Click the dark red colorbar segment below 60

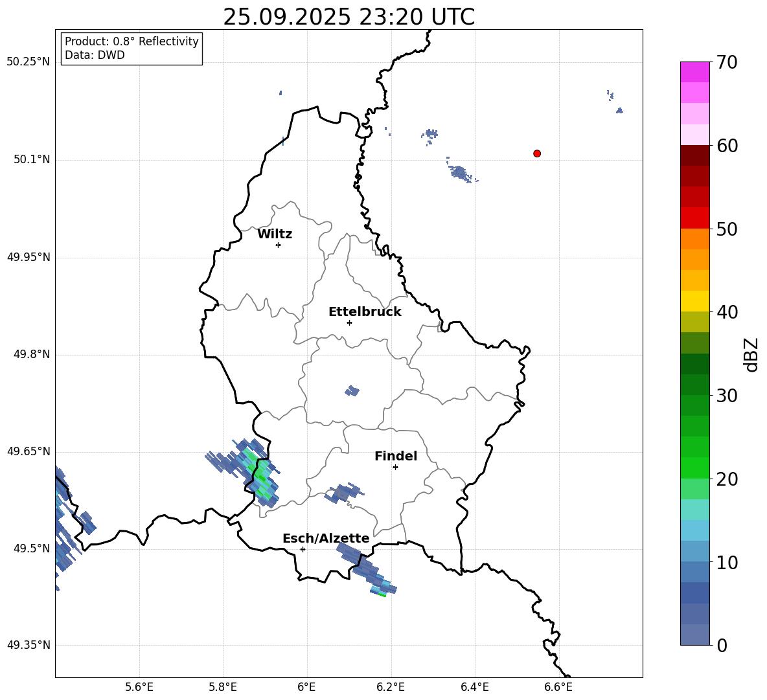[695, 155]
